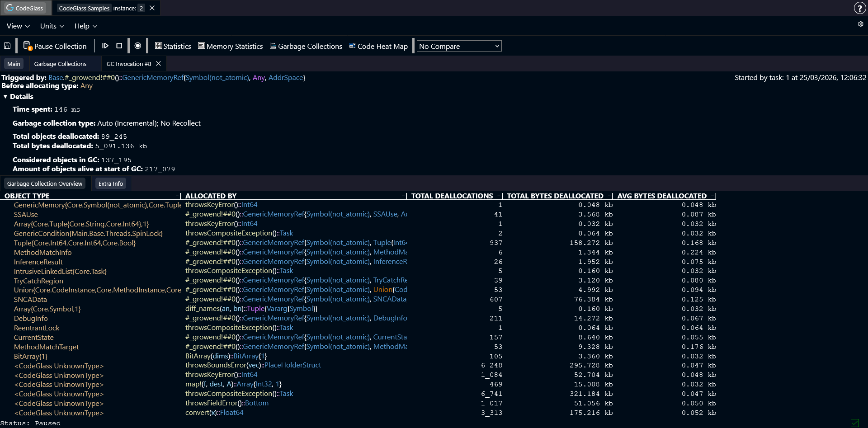The width and height of the screenshot is (868, 428).
Task: Close the GC Invocation #8 tab
Action: (158, 63)
